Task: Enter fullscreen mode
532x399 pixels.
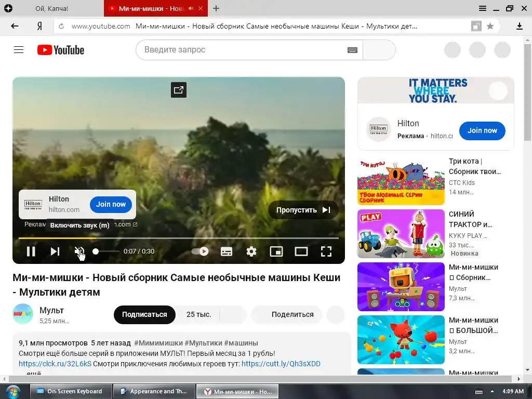Action: tap(326, 251)
